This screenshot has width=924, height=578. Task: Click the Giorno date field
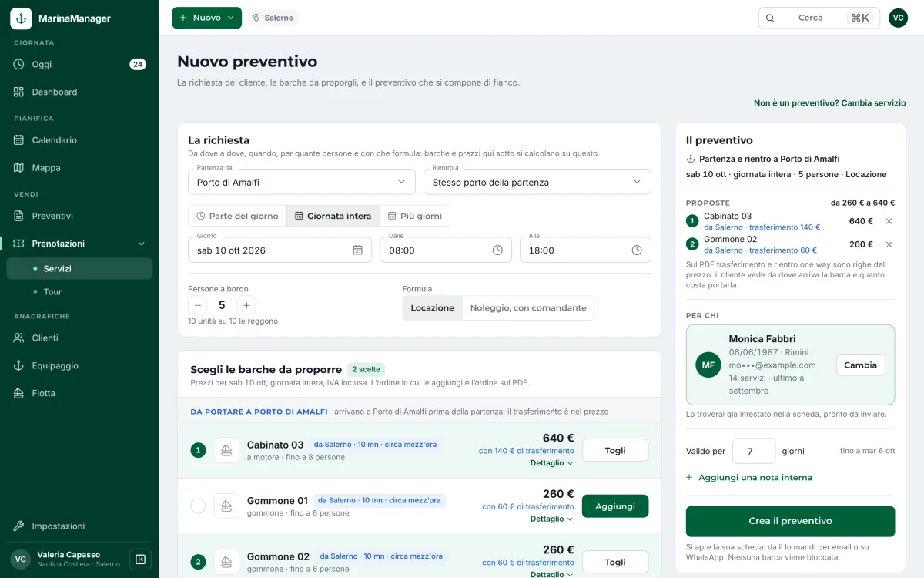click(x=280, y=250)
